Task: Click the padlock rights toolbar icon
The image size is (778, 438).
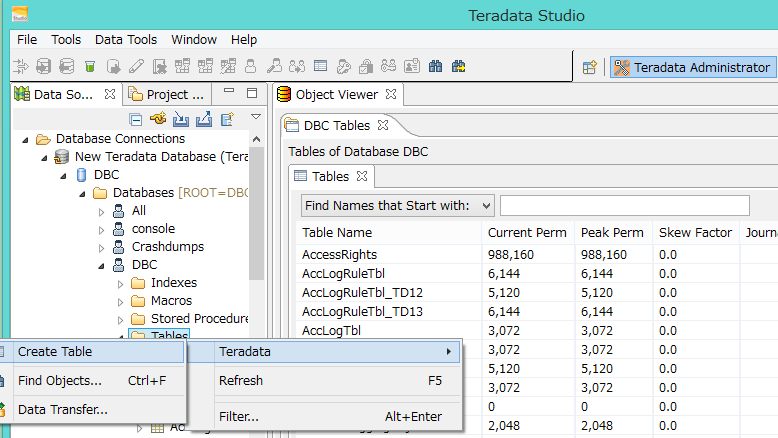Action: (366, 66)
